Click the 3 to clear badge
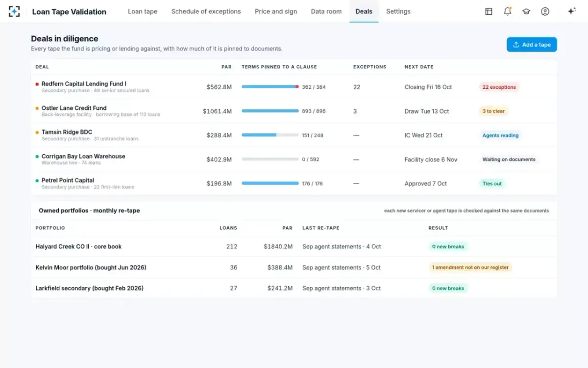The image size is (588, 368). [493, 111]
